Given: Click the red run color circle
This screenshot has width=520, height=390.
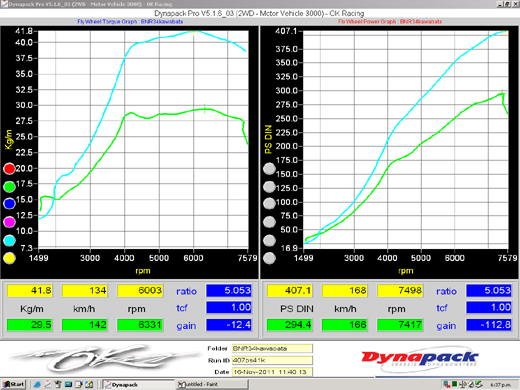Looking at the screenshot, I should click(x=9, y=169).
